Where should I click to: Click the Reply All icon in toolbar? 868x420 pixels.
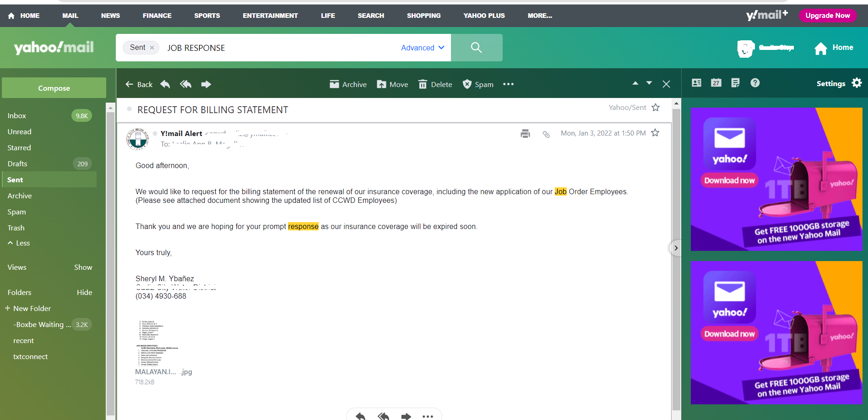pos(186,84)
